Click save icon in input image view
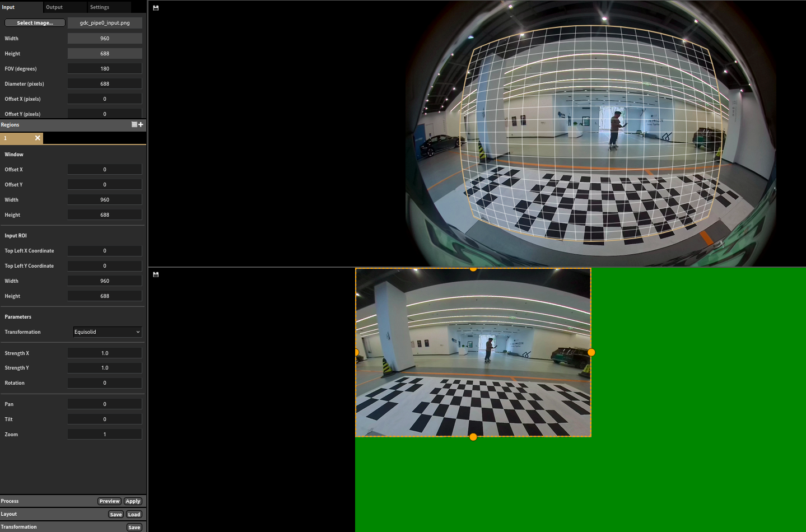This screenshot has width=806, height=532. point(156,8)
